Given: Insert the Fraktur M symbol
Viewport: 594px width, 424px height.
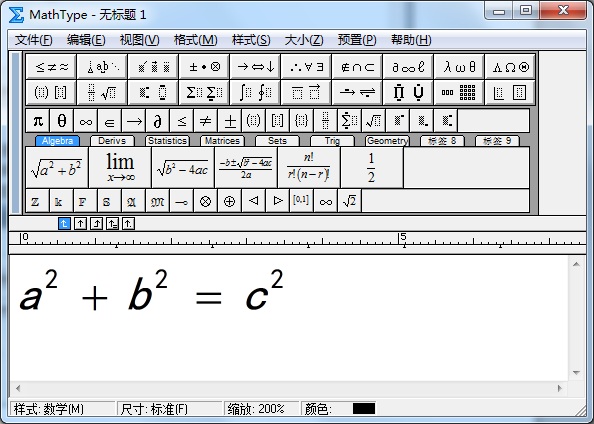Looking at the screenshot, I should (158, 201).
